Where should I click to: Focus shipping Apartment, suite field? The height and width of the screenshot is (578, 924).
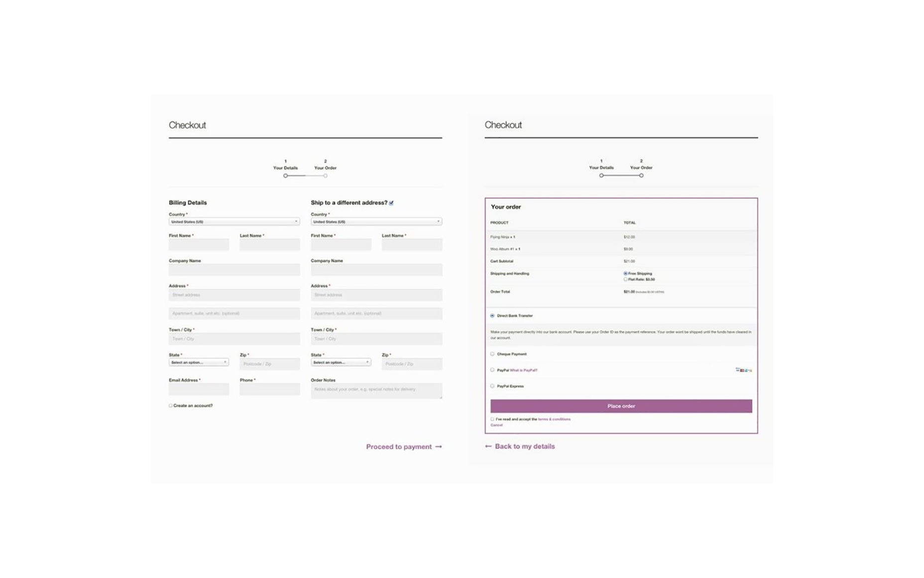[x=376, y=313]
